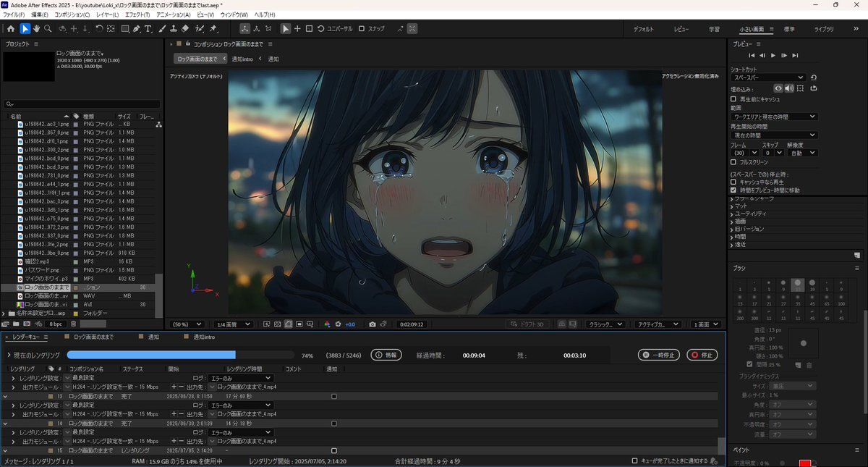This screenshot has height=467, width=868.
Task: Click the 8 bpc color depth button
Action: [56, 324]
